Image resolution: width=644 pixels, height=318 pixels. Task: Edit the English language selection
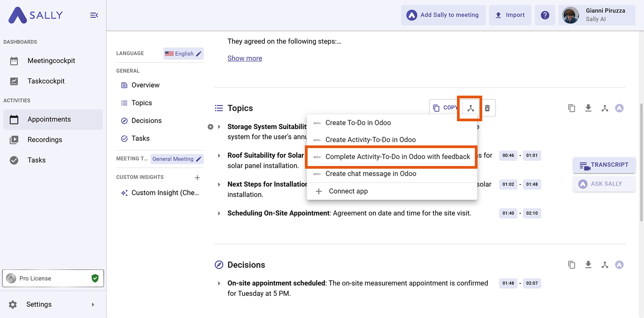[184, 54]
